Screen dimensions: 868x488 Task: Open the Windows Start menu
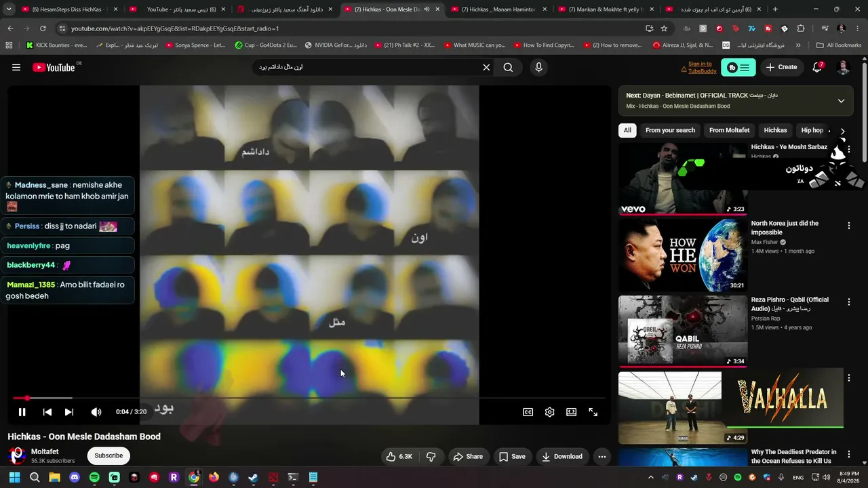[14, 477]
